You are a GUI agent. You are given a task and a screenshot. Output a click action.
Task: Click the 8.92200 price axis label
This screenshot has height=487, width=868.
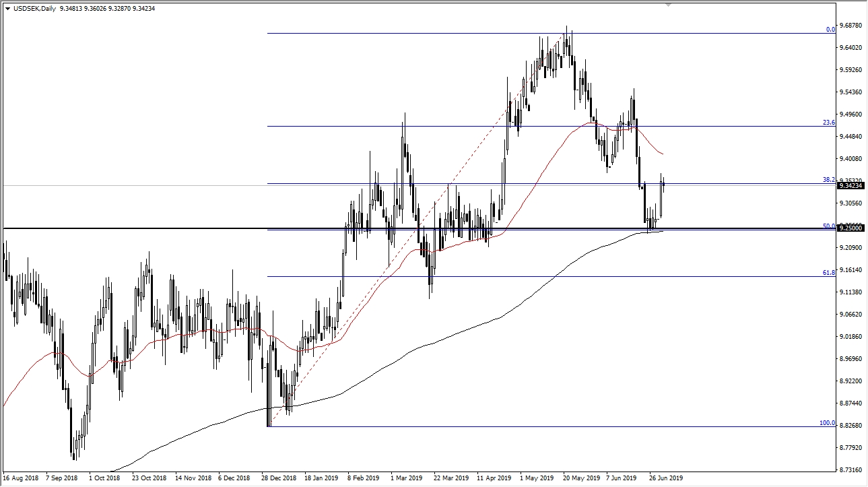point(851,381)
